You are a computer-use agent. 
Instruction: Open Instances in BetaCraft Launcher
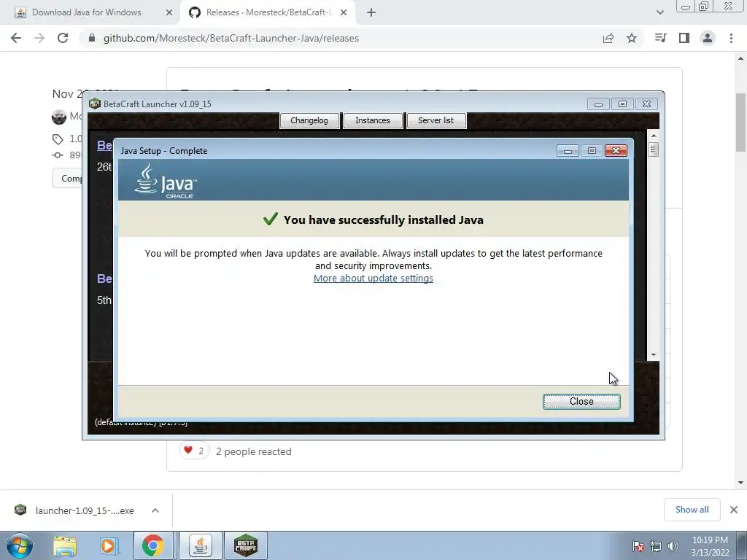(373, 120)
